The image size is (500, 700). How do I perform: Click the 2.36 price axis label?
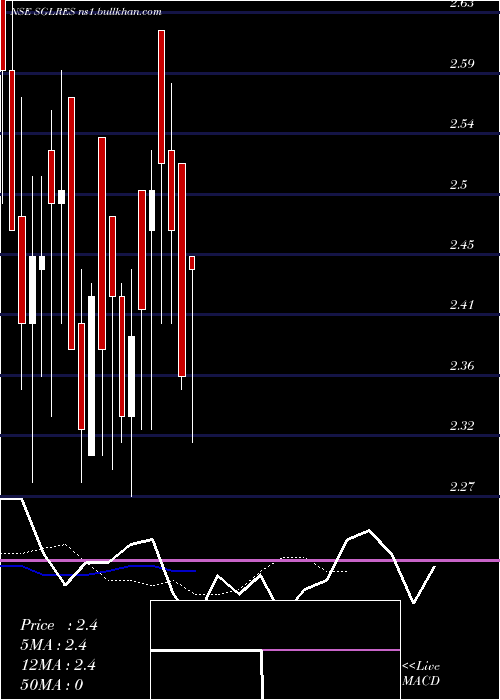coord(462,366)
